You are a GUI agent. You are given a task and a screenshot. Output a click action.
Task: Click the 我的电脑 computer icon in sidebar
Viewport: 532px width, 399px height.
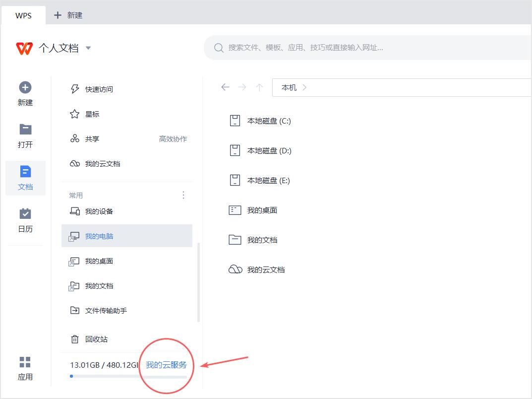coord(74,236)
